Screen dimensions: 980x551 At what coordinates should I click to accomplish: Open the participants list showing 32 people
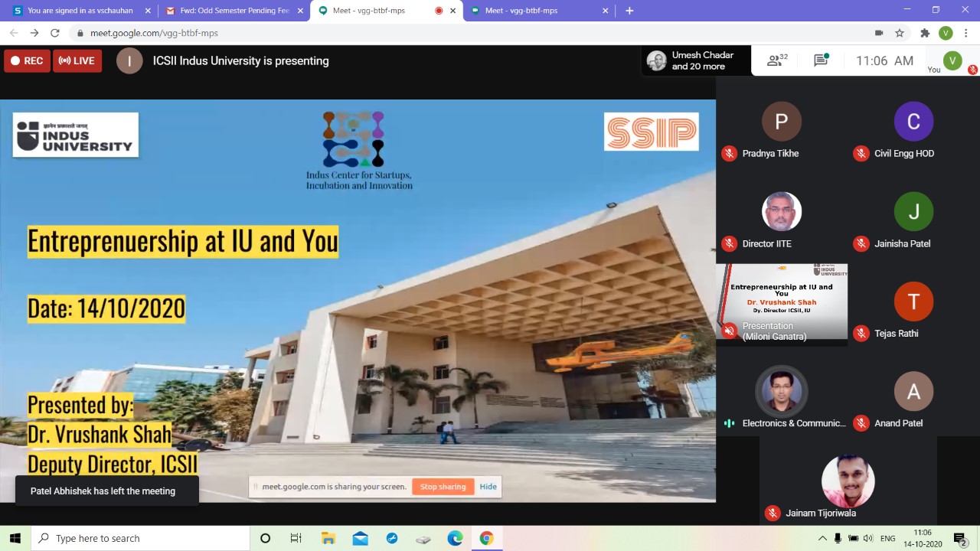tap(777, 60)
